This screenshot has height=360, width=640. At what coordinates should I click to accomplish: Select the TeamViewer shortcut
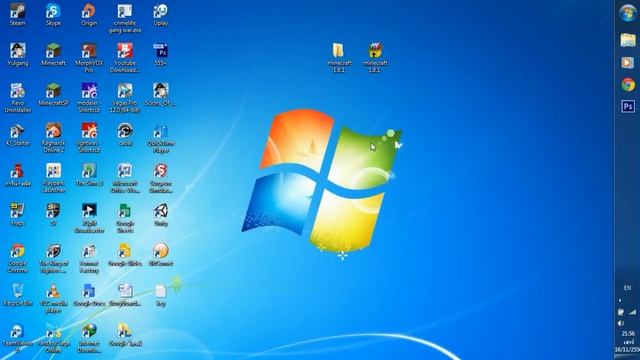pyautogui.click(x=18, y=338)
